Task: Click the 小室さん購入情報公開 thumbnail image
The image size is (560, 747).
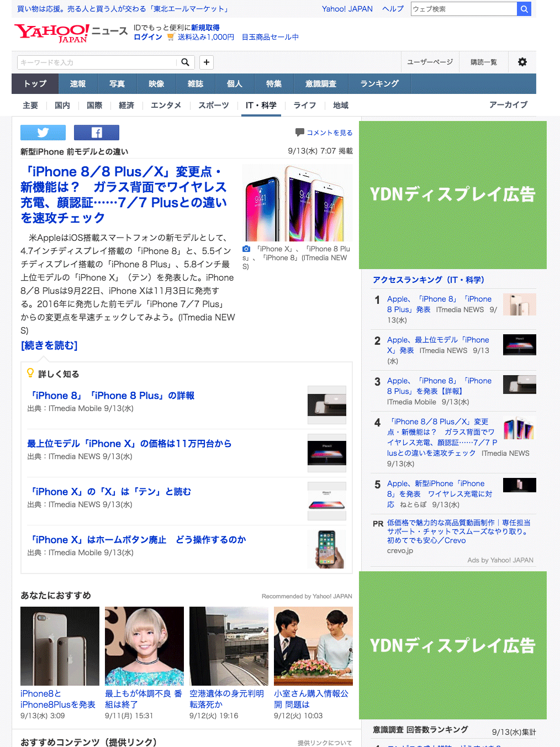Action: coord(313,646)
